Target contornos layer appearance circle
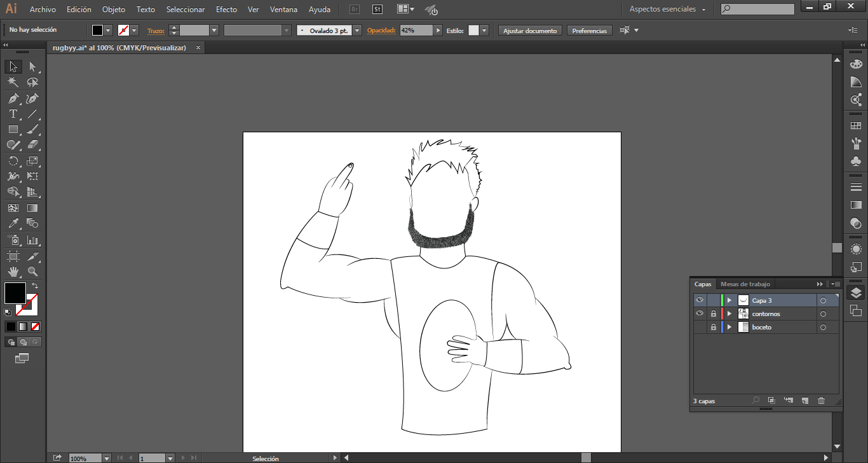The height and width of the screenshot is (463, 868). 823,314
